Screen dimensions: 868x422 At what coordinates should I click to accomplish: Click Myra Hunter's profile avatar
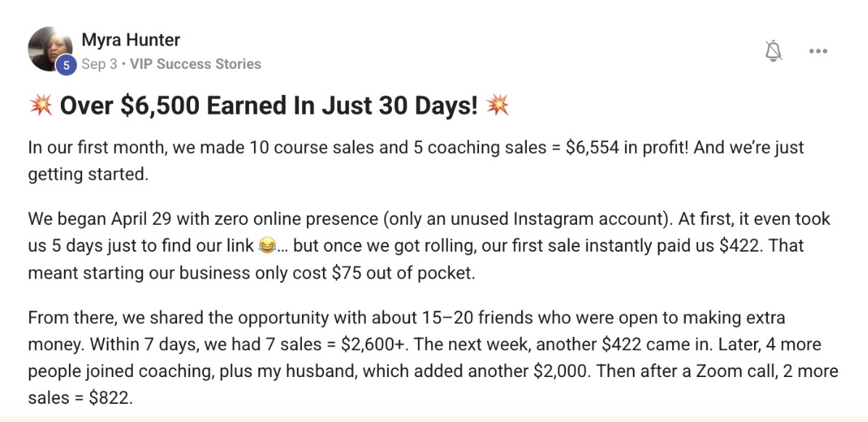click(49, 49)
